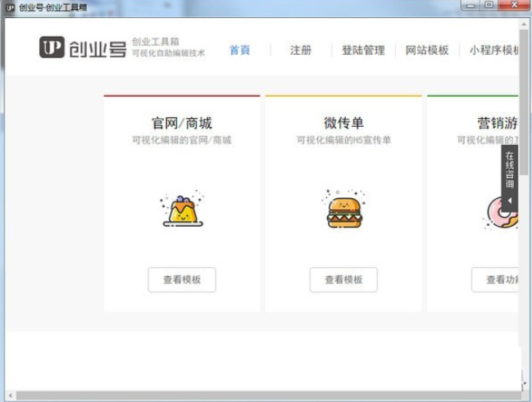Click the 微传单 card title
This screenshot has width=532, height=402.
click(x=343, y=123)
